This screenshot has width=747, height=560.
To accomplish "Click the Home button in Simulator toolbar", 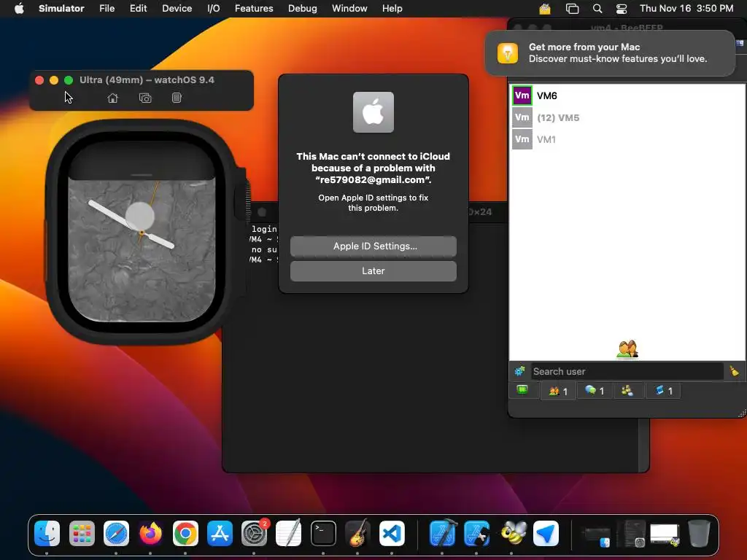I will pyautogui.click(x=112, y=98).
